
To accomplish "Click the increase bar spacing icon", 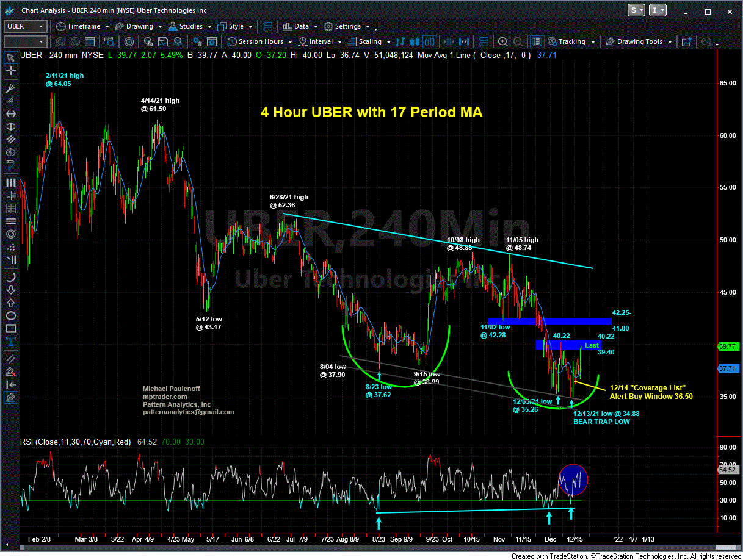I will pyautogui.click(x=463, y=42).
